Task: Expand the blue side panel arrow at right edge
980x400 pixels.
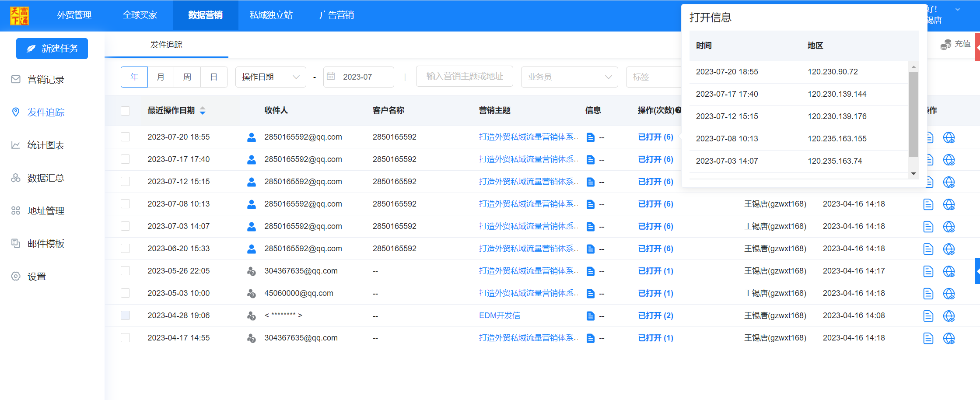Action: coord(978,271)
